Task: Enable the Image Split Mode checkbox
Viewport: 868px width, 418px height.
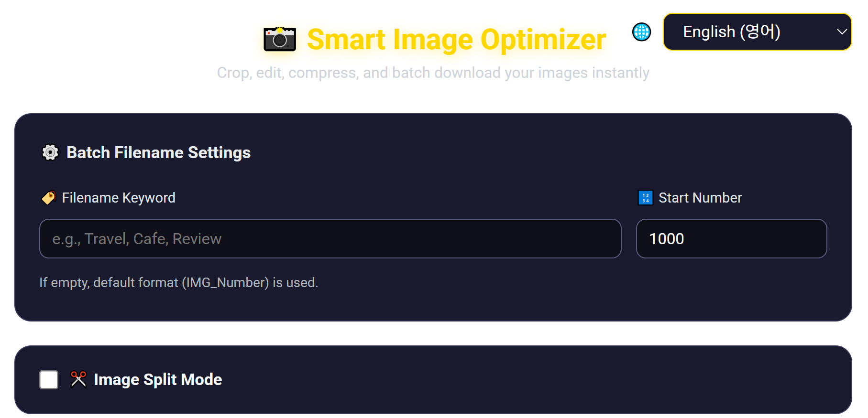Action: click(x=49, y=380)
